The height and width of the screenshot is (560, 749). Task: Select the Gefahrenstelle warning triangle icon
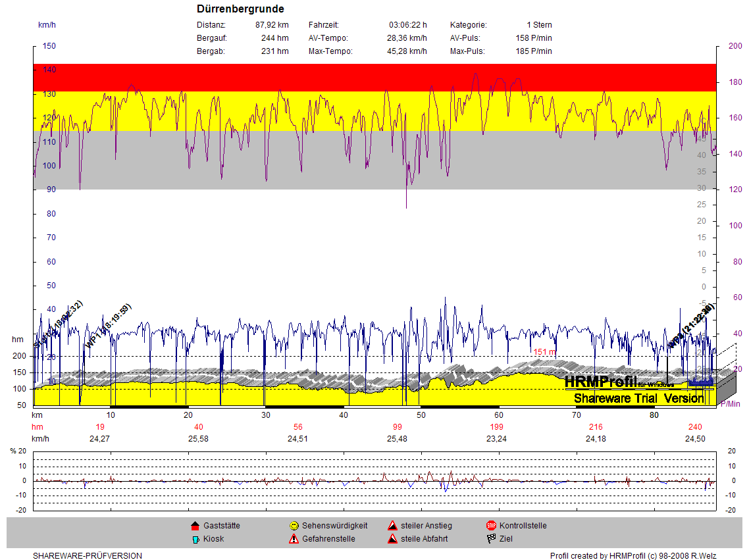(x=294, y=539)
